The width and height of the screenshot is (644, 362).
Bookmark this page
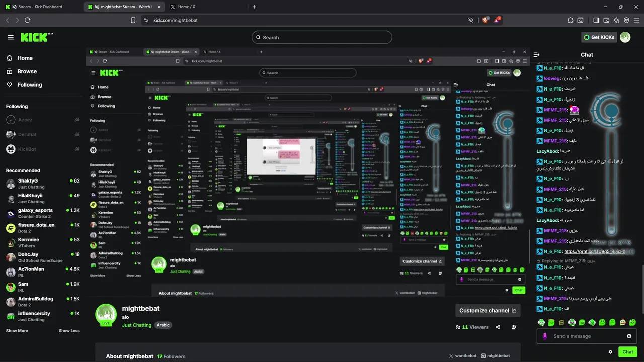(x=133, y=20)
